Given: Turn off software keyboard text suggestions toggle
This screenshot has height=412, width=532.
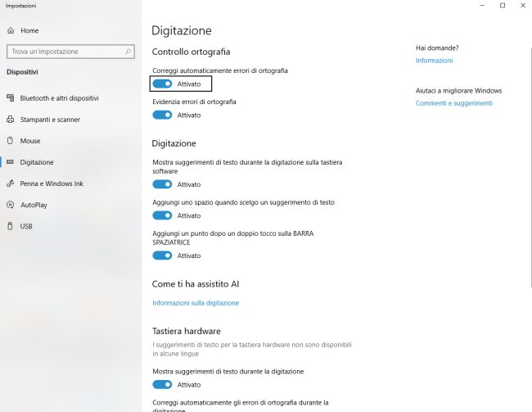Looking at the screenshot, I should point(162,184).
